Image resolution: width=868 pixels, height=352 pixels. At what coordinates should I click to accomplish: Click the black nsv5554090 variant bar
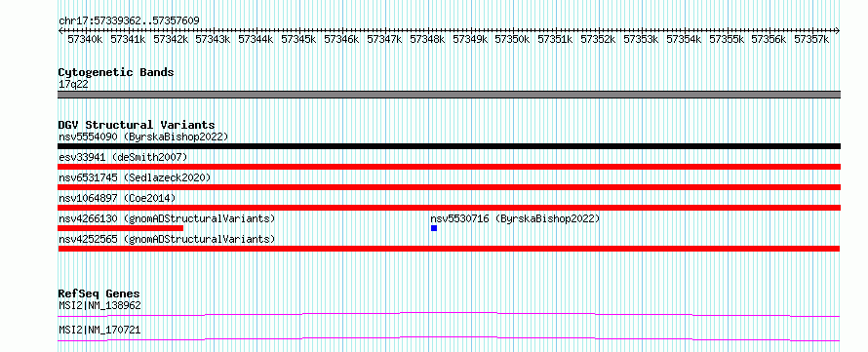pyautogui.click(x=449, y=146)
